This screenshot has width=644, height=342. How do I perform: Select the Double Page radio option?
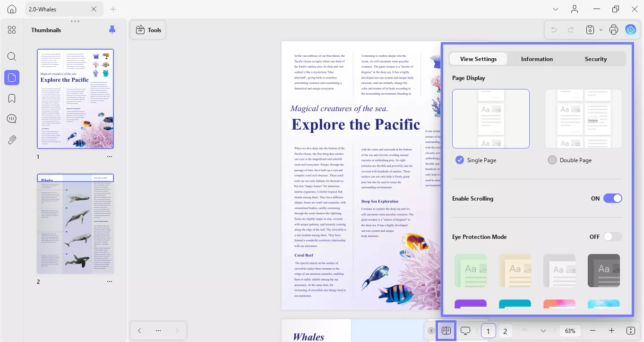pos(552,160)
